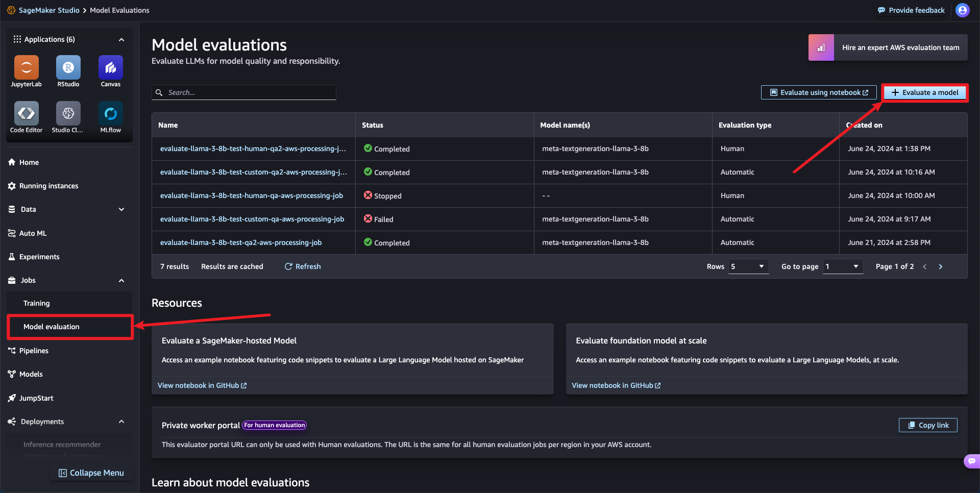980x493 pixels.
Task: View notebook in GitHub for SageMaker-hosted Model
Action: (202, 385)
